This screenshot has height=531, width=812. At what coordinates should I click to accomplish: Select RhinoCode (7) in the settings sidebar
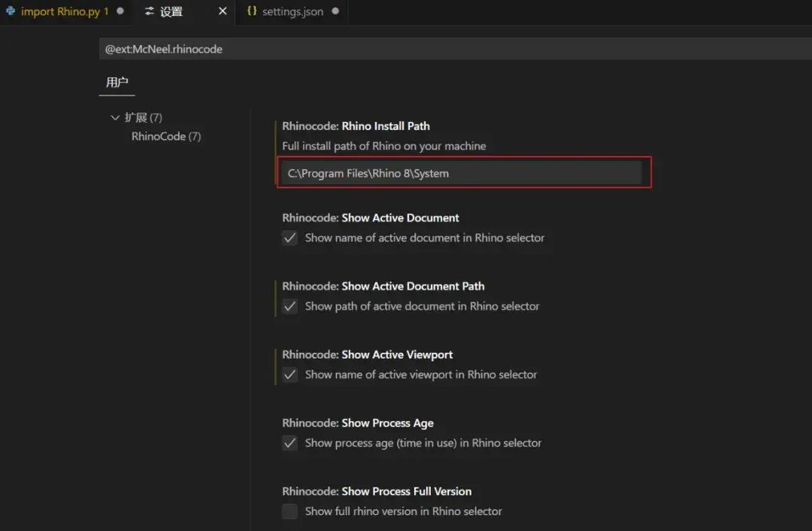pyautogui.click(x=165, y=136)
